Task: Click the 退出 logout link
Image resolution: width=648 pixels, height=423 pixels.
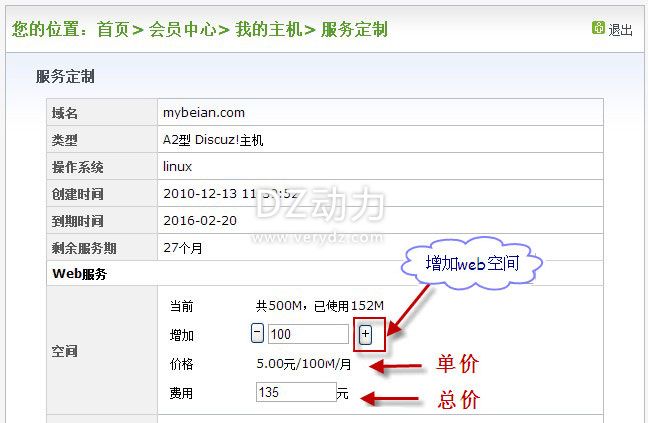Action: click(620, 30)
